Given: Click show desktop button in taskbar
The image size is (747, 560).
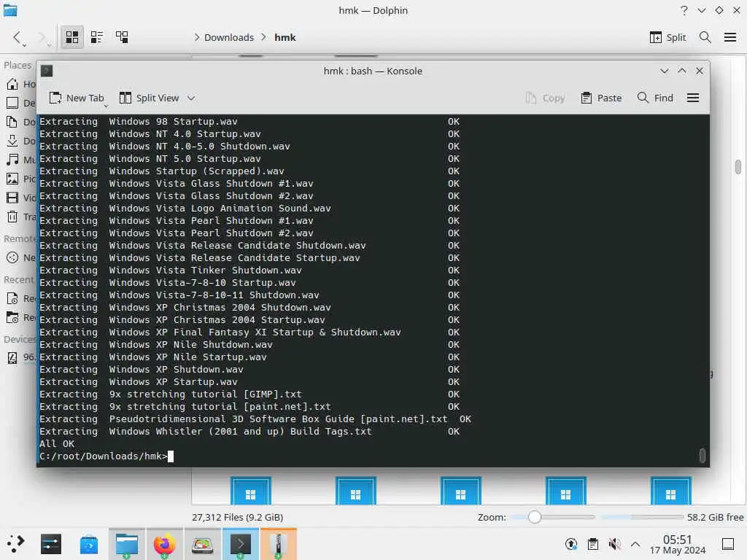Looking at the screenshot, I should pos(728,544).
